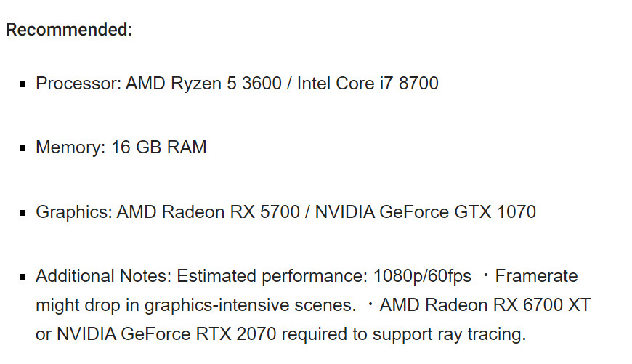Click the 16 GB RAM text
The width and height of the screenshot is (632, 364).
point(159,147)
